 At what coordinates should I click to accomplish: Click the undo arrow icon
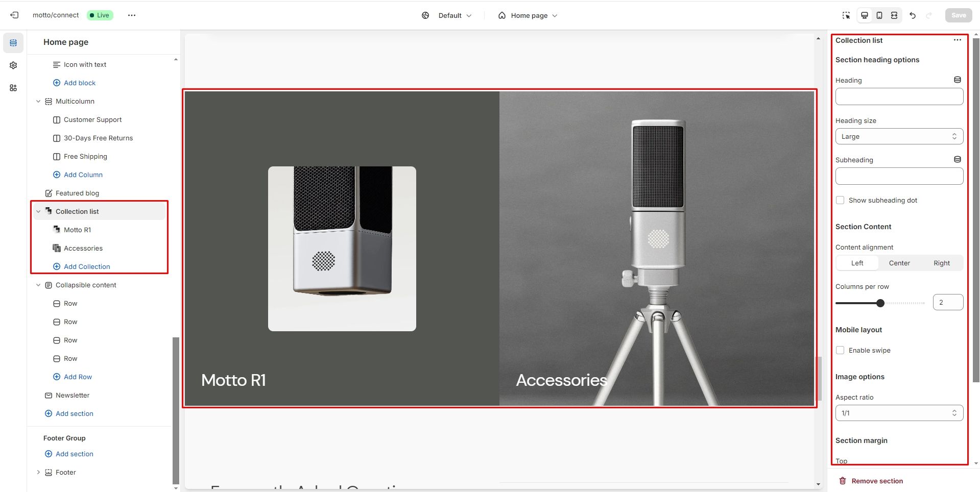[913, 15]
